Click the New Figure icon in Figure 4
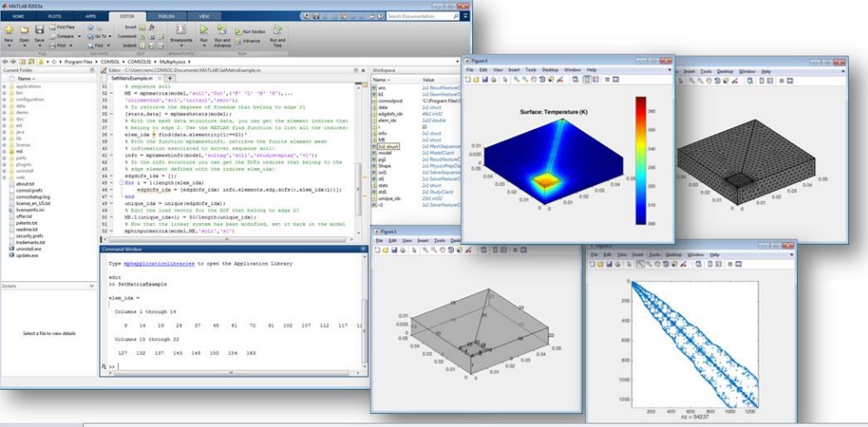Image resolution: width=868 pixels, height=427 pixels. 468,80
